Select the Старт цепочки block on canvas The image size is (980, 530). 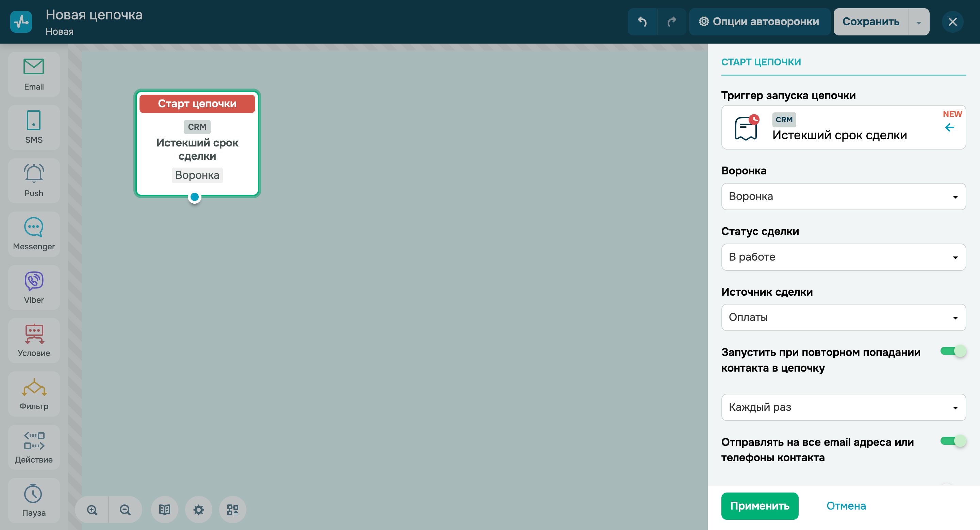[197, 145]
